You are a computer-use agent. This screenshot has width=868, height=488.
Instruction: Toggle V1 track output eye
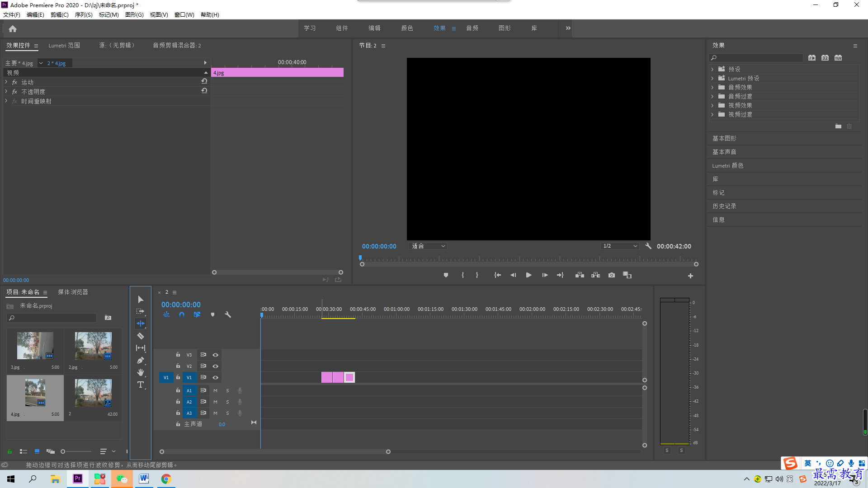[x=216, y=378]
